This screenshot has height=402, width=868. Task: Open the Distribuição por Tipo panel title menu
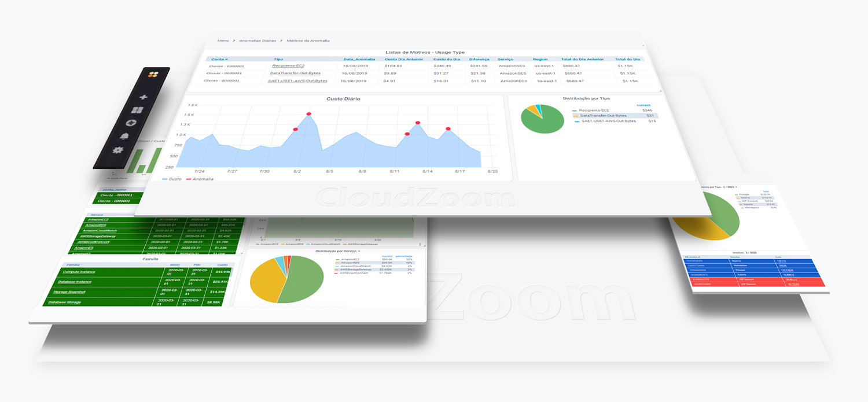pyautogui.click(x=586, y=98)
